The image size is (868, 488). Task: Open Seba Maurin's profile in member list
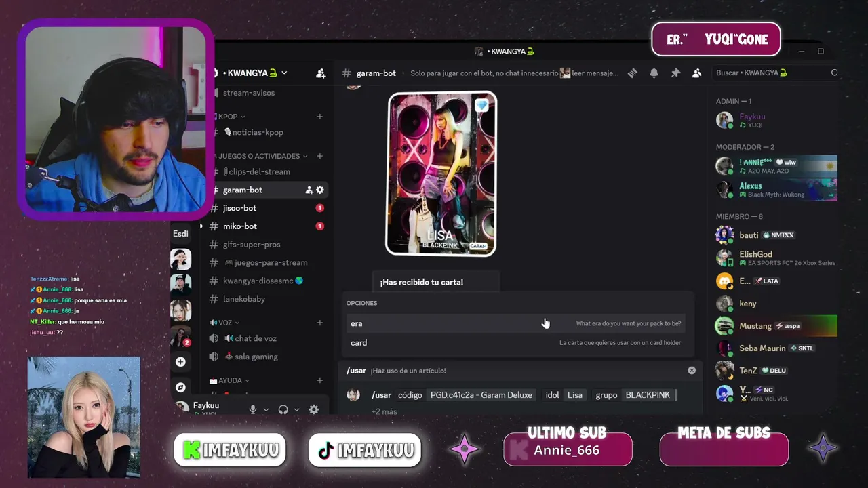775,348
